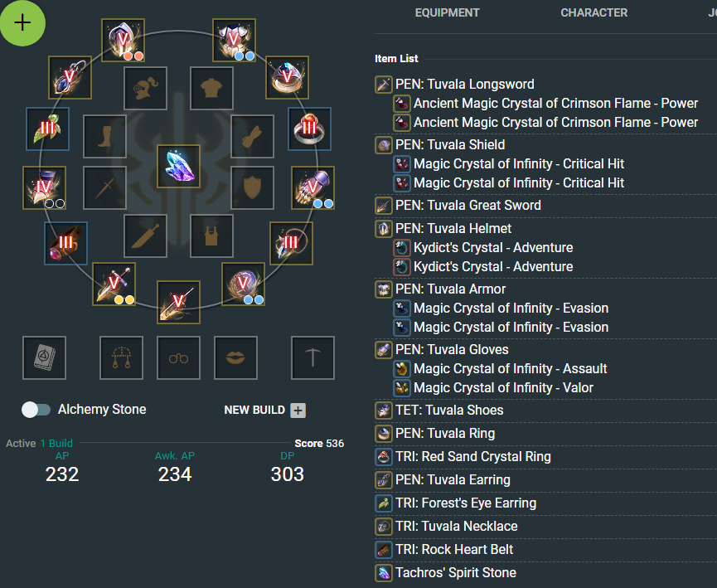Select the PEN Tuvala Helmet gear slot
This screenshot has width=717, height=588.
pos(123,41)
